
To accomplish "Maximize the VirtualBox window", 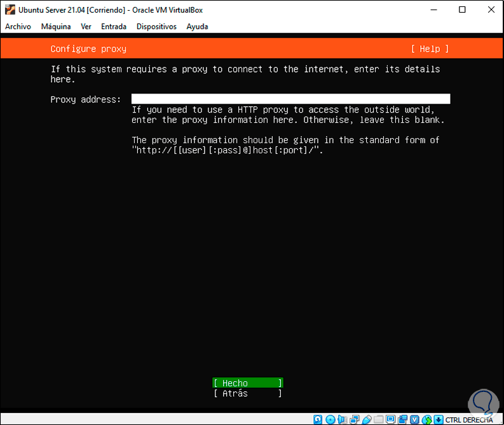I will [x=462, y=10].
